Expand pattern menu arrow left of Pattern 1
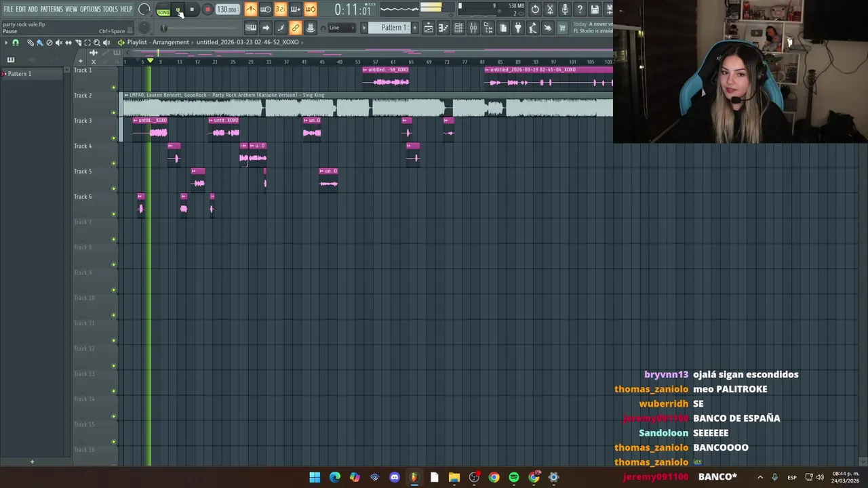The height and width of the screenshot is (488, 868). tap(364, 28)
